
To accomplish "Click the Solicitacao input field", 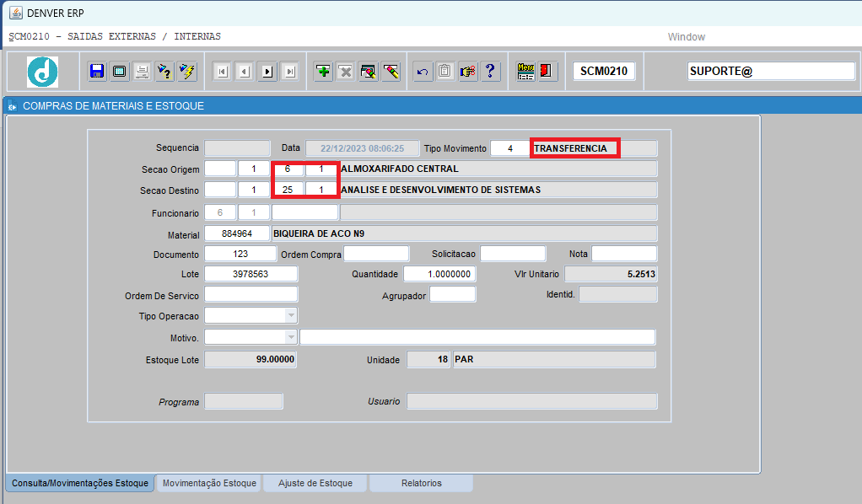I will pos(513,254).
